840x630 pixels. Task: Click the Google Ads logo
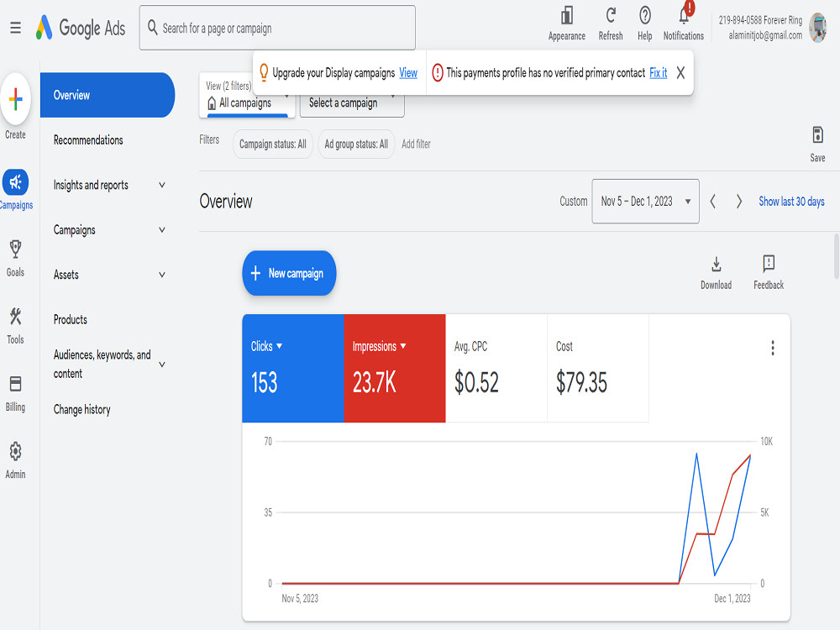click(81, 28)
